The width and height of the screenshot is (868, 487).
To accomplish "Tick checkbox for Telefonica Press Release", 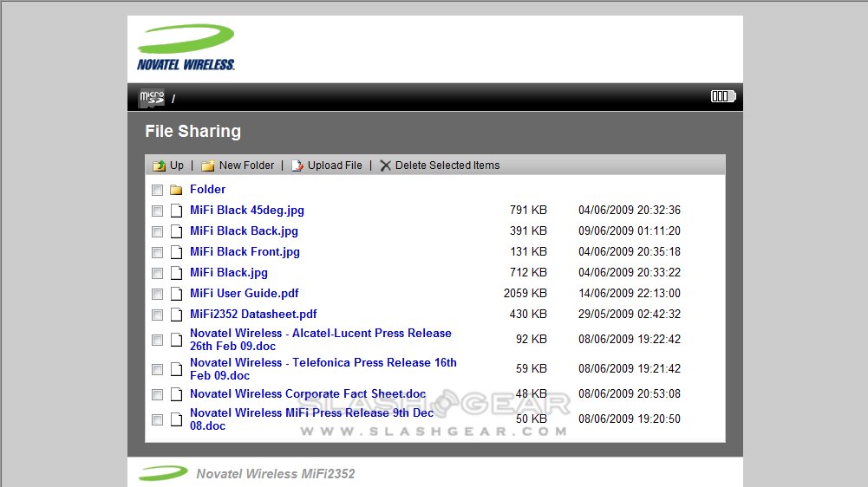I will coord(157,369).
